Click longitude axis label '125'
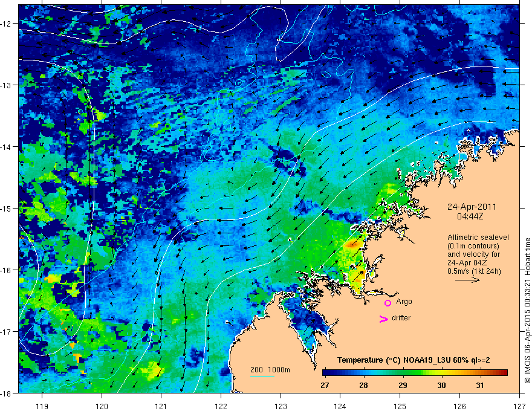The height and width of the screenshot is (411, 532). (x=400, y=406)
